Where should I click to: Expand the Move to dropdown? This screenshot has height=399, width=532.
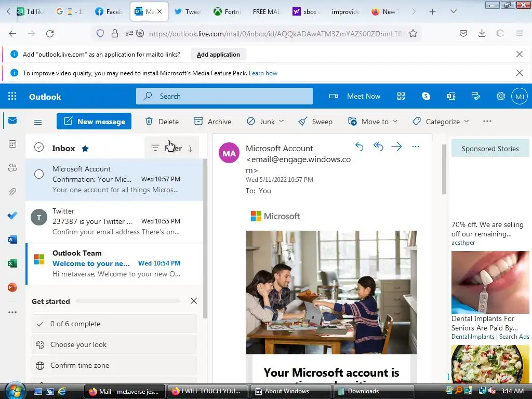[395, 121]
